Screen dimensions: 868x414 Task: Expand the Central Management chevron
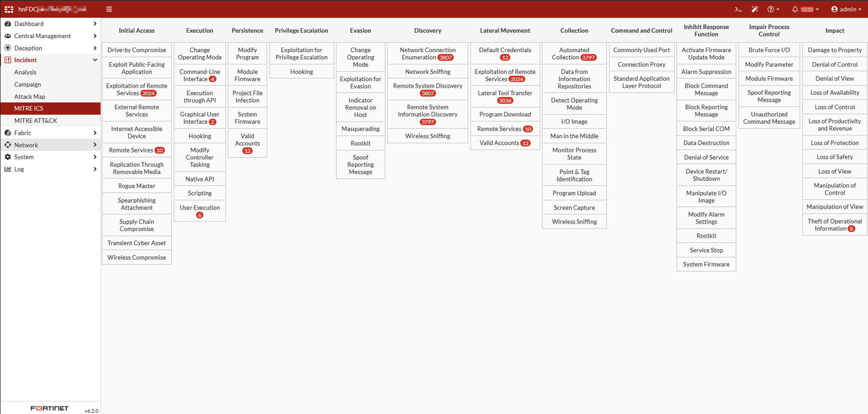(95, 36)
